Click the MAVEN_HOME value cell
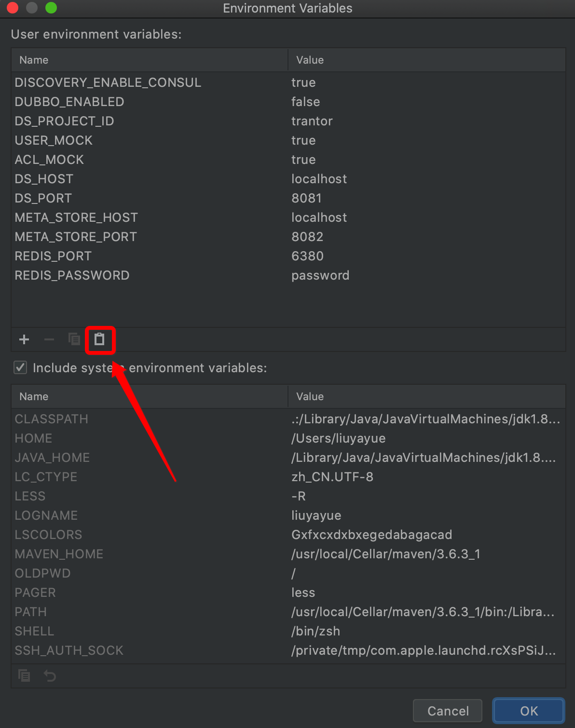Screen dimensions: 575x728 385,553
